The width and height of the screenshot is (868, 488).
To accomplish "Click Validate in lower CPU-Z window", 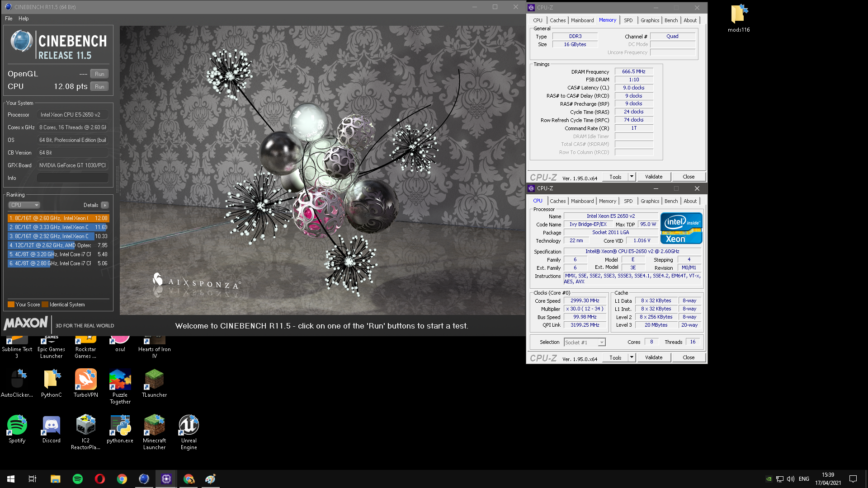I will coord(654,358).
